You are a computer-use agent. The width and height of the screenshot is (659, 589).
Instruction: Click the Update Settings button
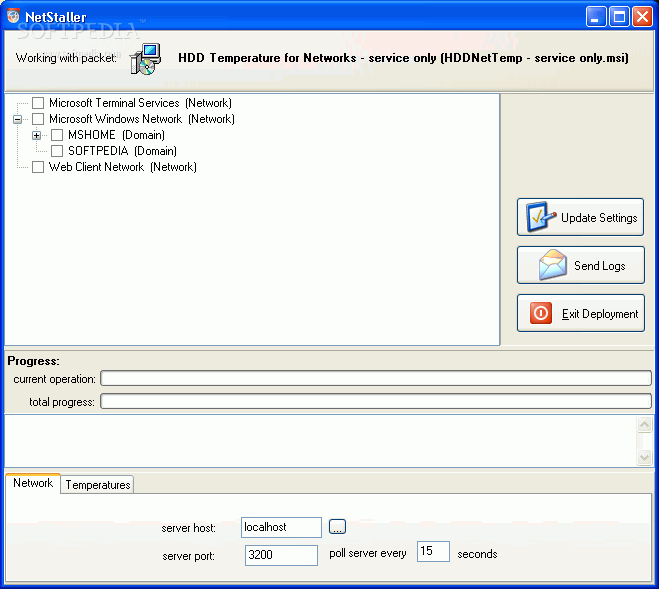pyautogui.click(x=580, y=217)
